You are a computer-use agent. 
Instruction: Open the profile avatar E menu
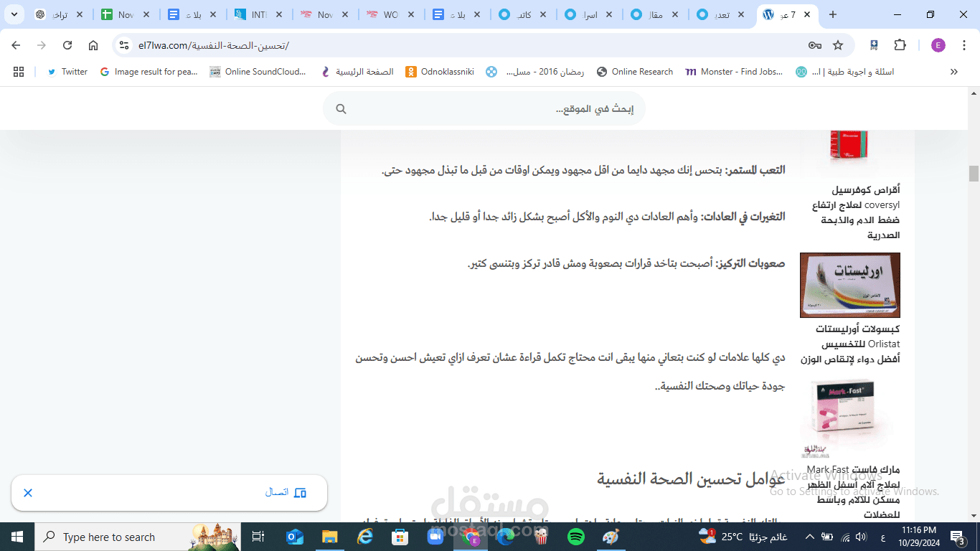tap(938, 45)
